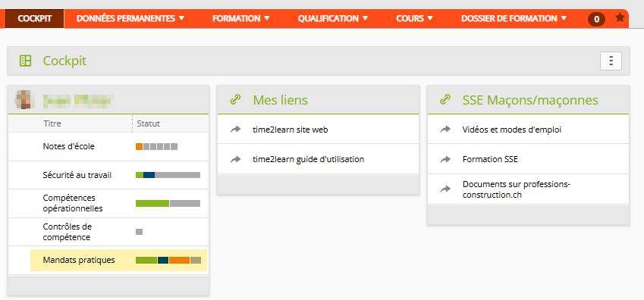This screenshot has width=644, height=300.
Task: Click the Notes d'école status bar
Action: click(156, 146)
